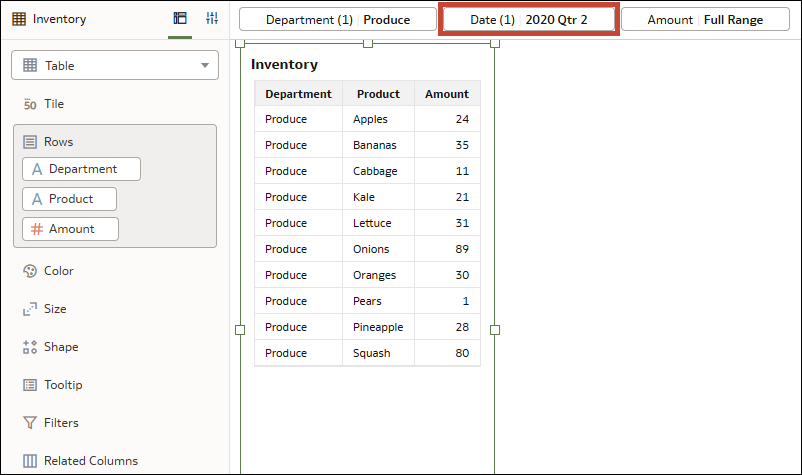Select the Department pill in Rows
The image size is (802, 475).
(x=81, y=169)
